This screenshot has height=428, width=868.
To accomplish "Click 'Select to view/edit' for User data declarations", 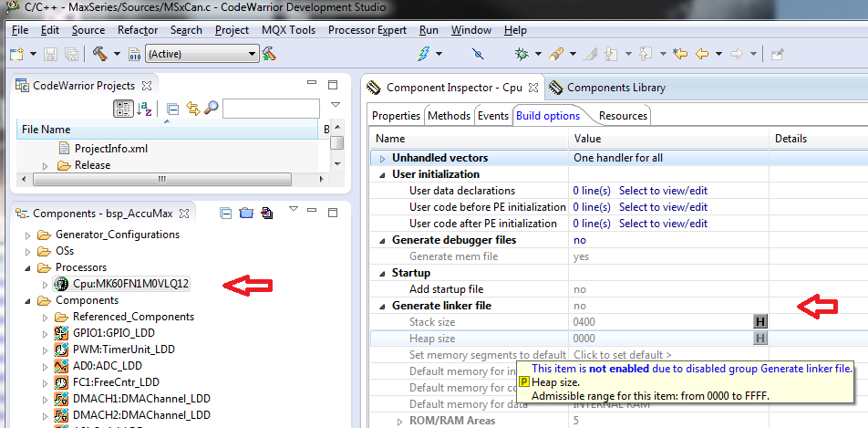I will tap(663, 191).
